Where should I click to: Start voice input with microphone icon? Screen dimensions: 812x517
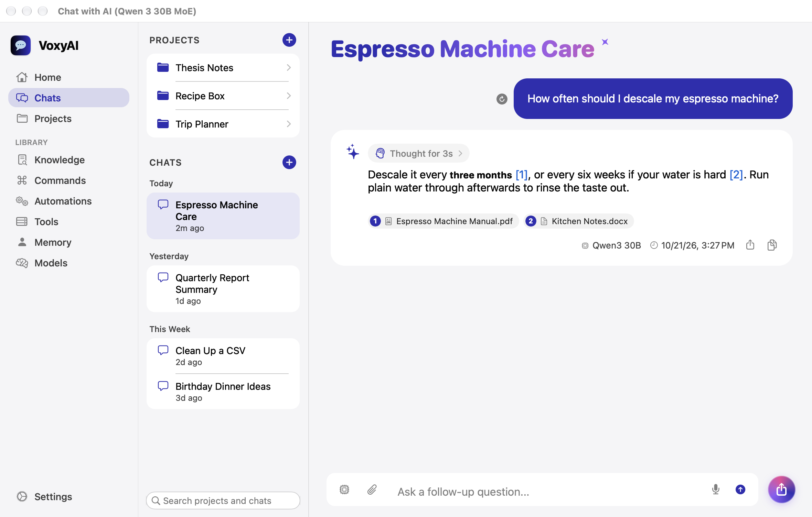(x=716, y=489)
